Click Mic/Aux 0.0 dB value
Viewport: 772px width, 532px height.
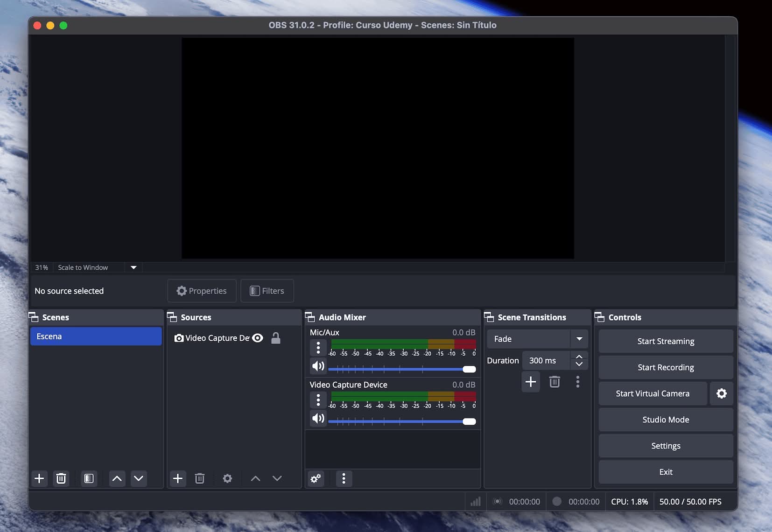pos(463,332)
